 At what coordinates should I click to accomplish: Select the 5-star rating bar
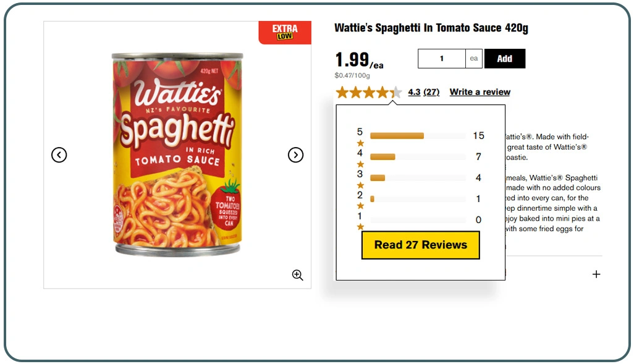[418, 136]
